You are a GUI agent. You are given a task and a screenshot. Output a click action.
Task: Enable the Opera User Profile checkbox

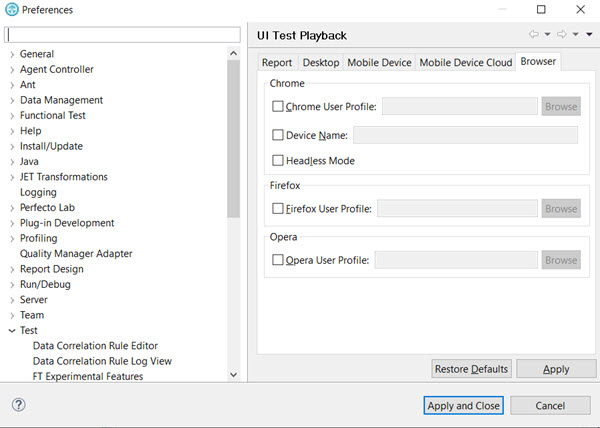click(277, 260)
